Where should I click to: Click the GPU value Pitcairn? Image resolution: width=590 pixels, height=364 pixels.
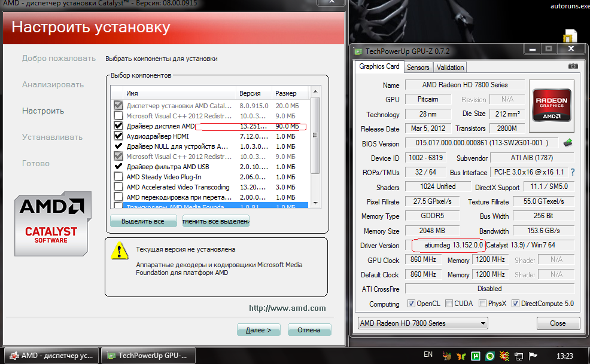coord(428,99)
